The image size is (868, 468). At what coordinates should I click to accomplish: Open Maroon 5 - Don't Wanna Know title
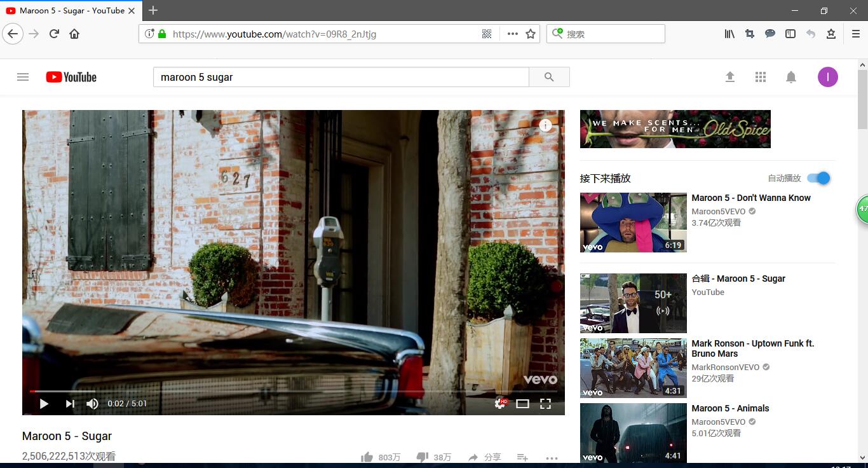point(751,198)
